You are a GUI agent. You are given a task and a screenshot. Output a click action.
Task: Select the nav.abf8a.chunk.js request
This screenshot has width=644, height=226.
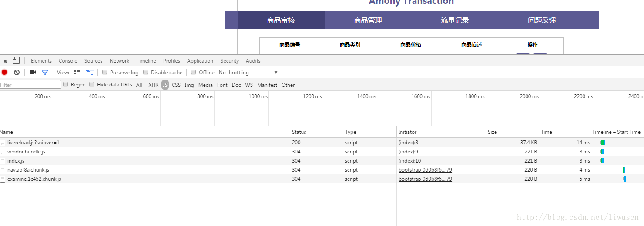point(322,170)
